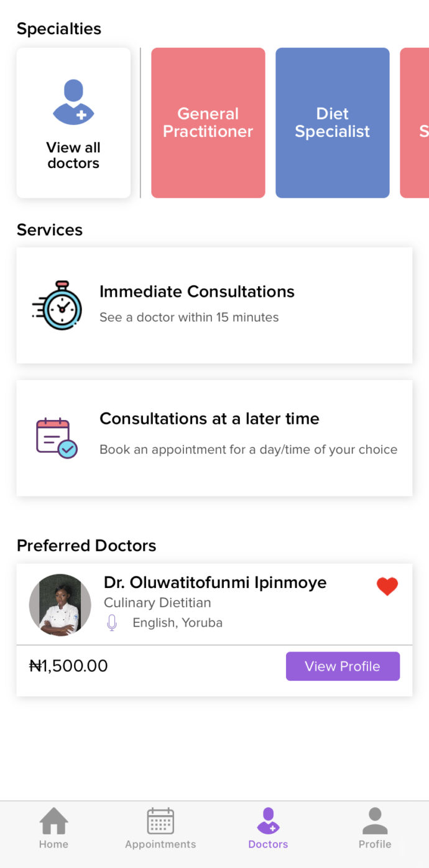Switch to the Doctors tab
The image size is (429, 868).
(268, 828)
